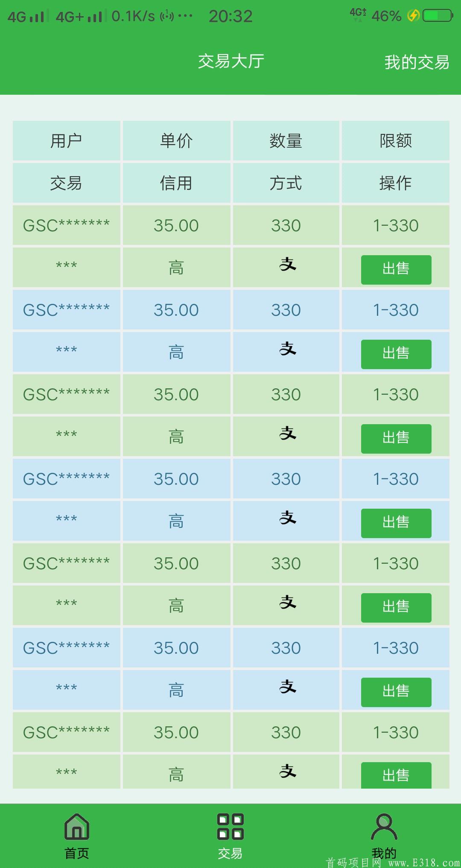Screen dimensions: 461x868
Task: Tap the Alipay icon in third listing
Action: pyautogui.click(x=288, y=434)
